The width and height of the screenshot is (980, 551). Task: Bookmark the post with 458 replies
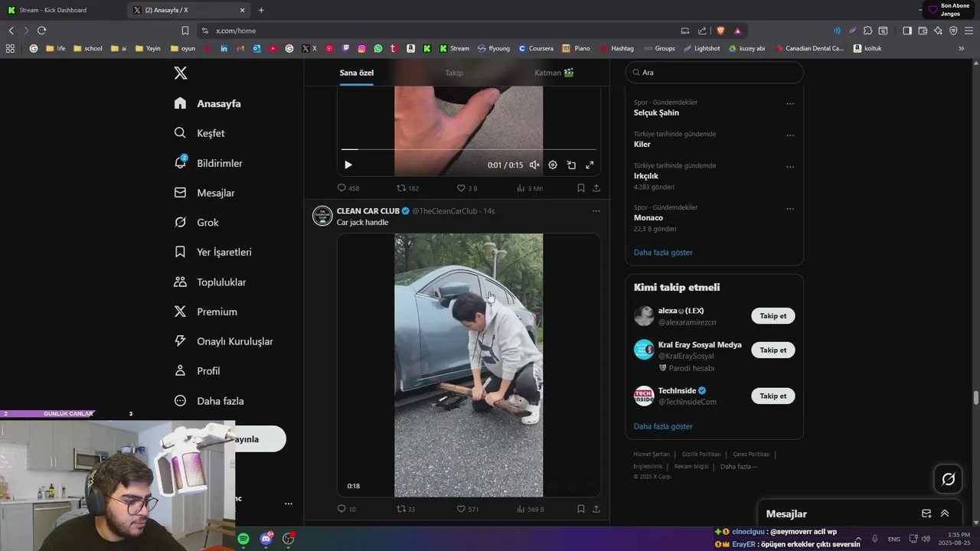(x=581, y=187)
